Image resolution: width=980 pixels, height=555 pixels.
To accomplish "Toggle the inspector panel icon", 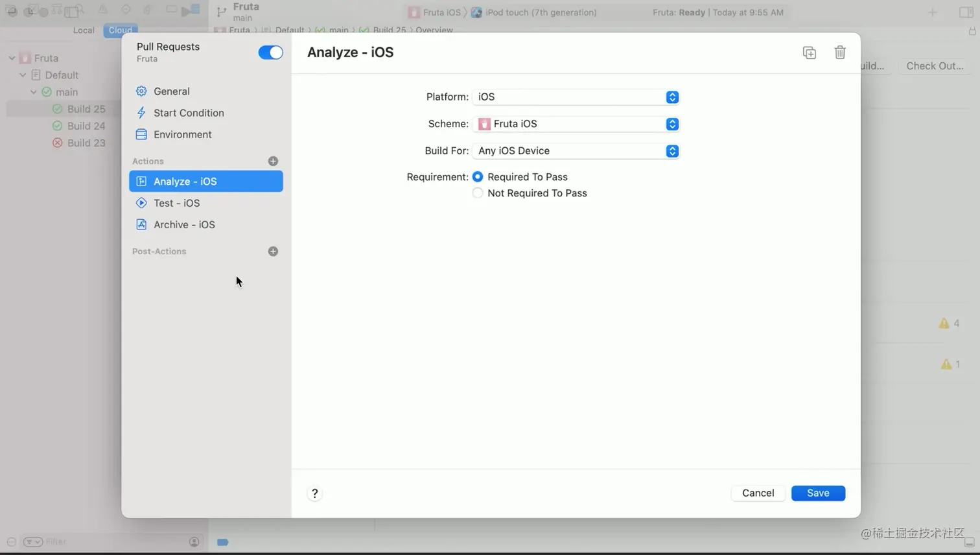I will coord(966,12).
